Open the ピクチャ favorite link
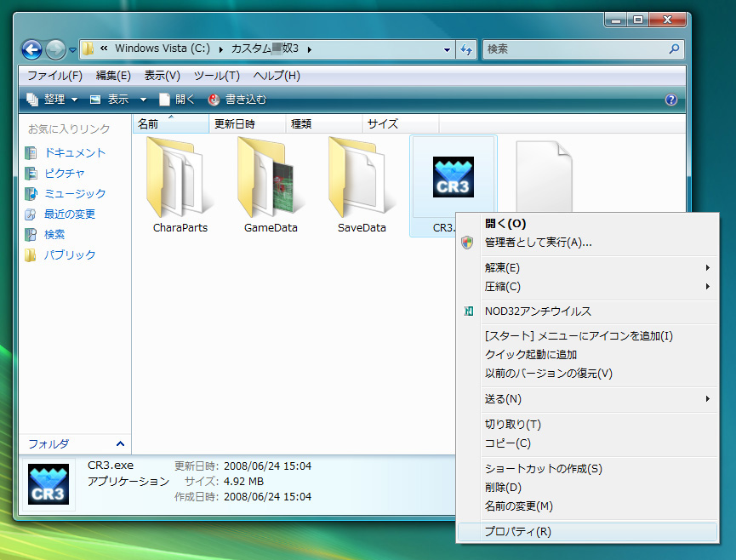This screenshot has height=560, width=736. coord(65,174)
